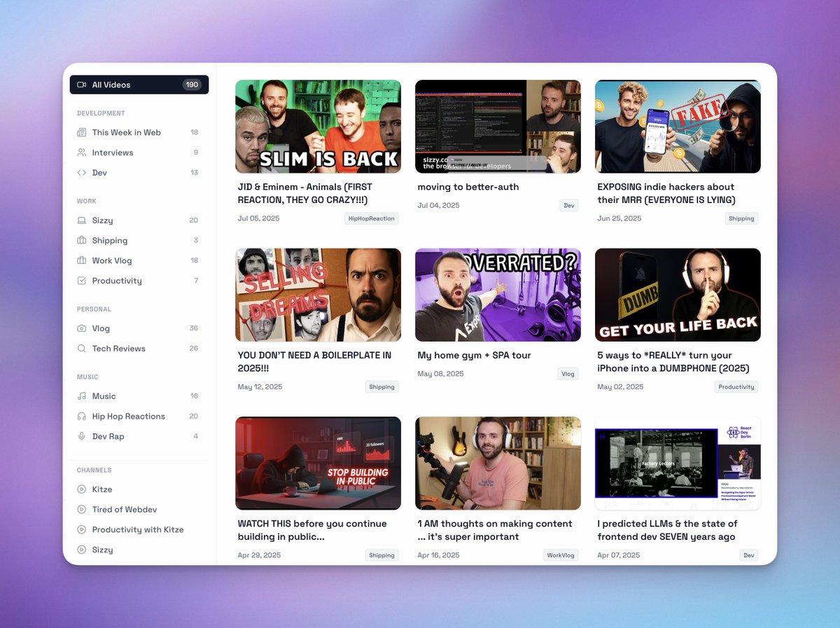
Task: Select the Tech Reviews category
Action: click(139, 349)
